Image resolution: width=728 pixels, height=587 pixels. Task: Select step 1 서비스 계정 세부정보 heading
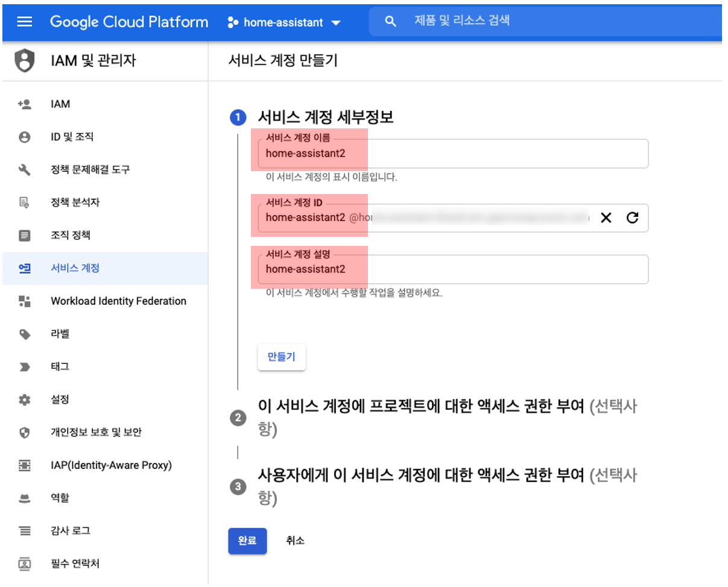pyautogui.click(x=326, y=117)
